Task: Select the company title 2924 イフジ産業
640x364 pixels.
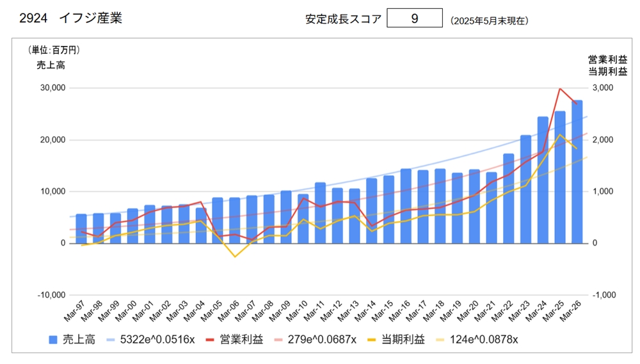Action: (70, 18)
